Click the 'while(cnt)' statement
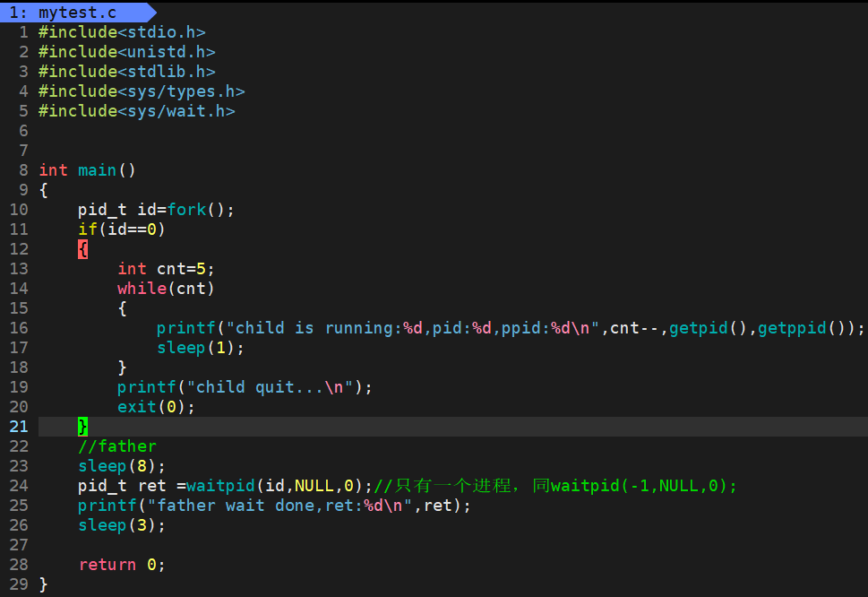This screenshot has width=868, height=597. click(x=166, y=289)
